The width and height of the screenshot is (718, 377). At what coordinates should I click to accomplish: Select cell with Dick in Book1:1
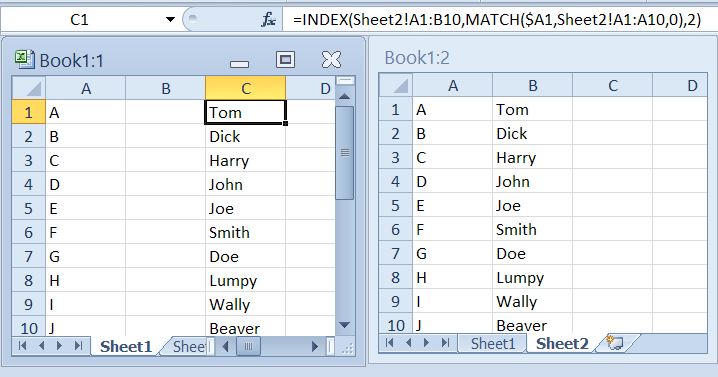pyautogui.click(x=245, y=137)
